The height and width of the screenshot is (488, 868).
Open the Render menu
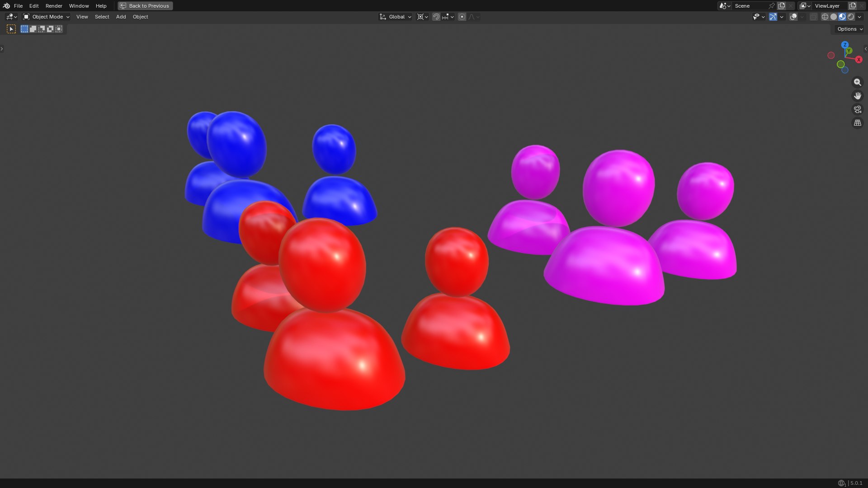[54, 6]
